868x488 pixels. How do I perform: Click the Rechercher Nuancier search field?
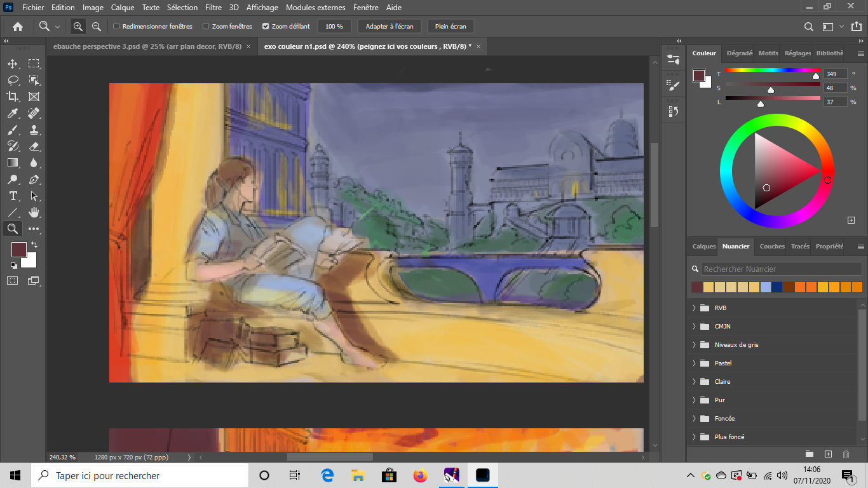tap(782, 269)
